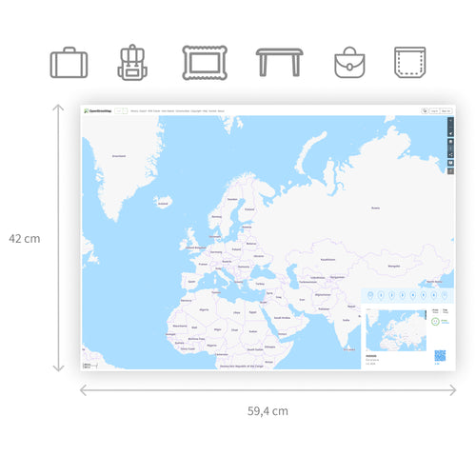Zoom out with the map minus control
The height and width of the screenshot is (476, 476).
tap(450, 127)
